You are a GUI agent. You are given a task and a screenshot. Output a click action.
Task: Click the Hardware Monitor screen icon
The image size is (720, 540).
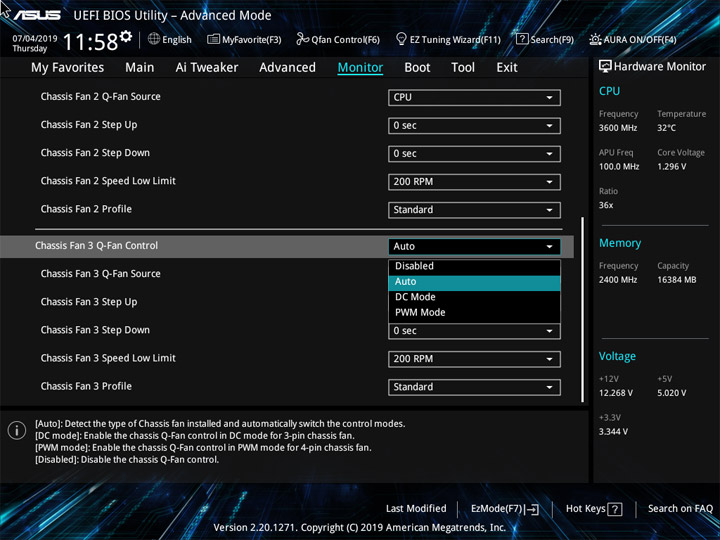(x=605, y=67)
